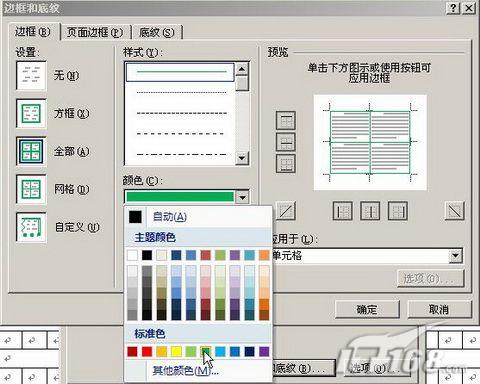
Task: Click the border preview diagram
Action: click(370, 143)
